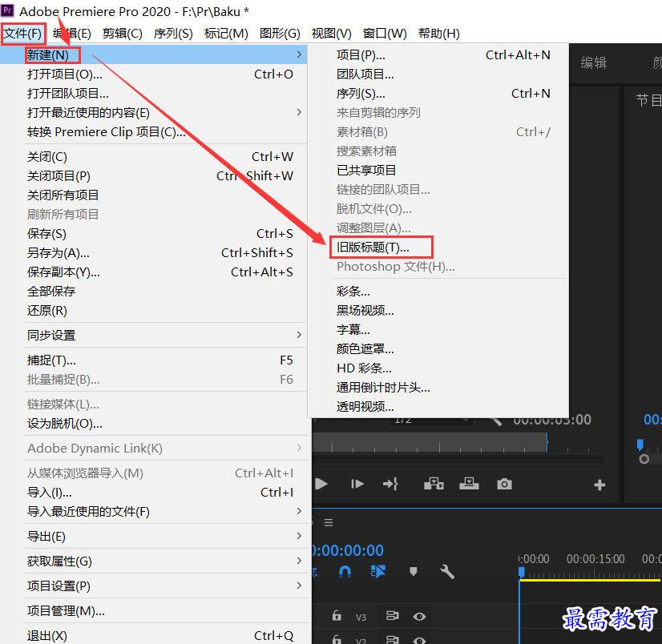Click the Overwrite edit icon

(x=469, y=484)
